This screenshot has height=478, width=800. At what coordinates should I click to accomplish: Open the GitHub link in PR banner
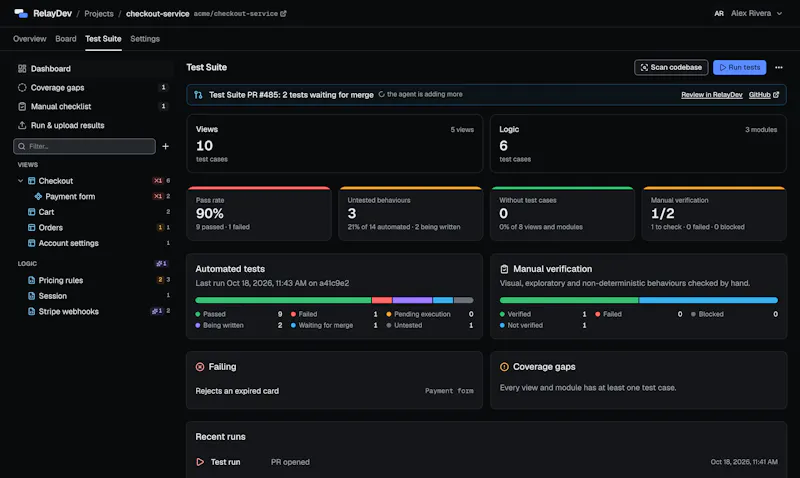pyautogui.click(x=764, y=95)
